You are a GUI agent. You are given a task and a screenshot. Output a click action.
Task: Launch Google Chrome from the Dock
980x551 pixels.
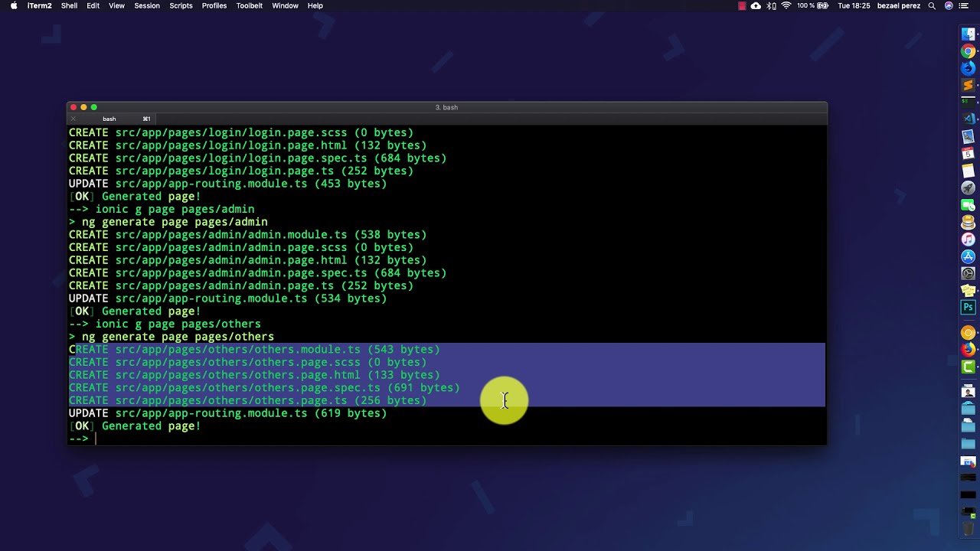[x=969, y=52]
